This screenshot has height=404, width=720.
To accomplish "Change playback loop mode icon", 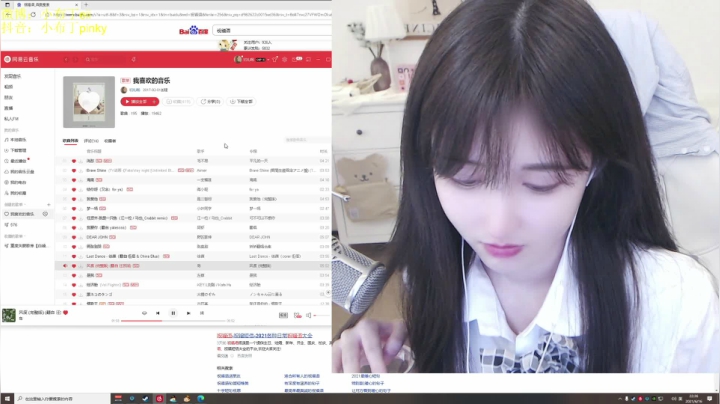I will coord(144,313).
